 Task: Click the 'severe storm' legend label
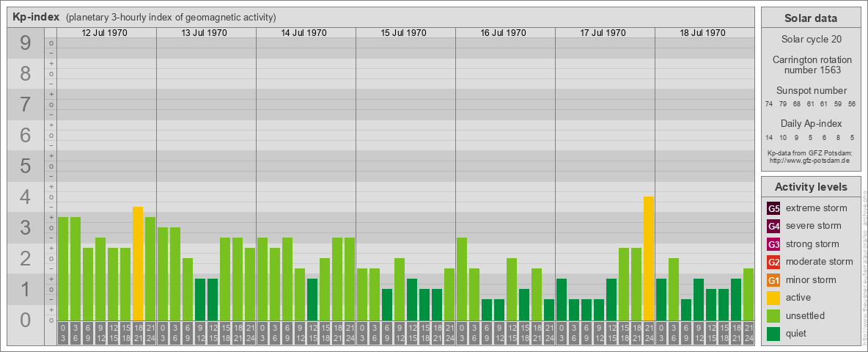[814, 226]
